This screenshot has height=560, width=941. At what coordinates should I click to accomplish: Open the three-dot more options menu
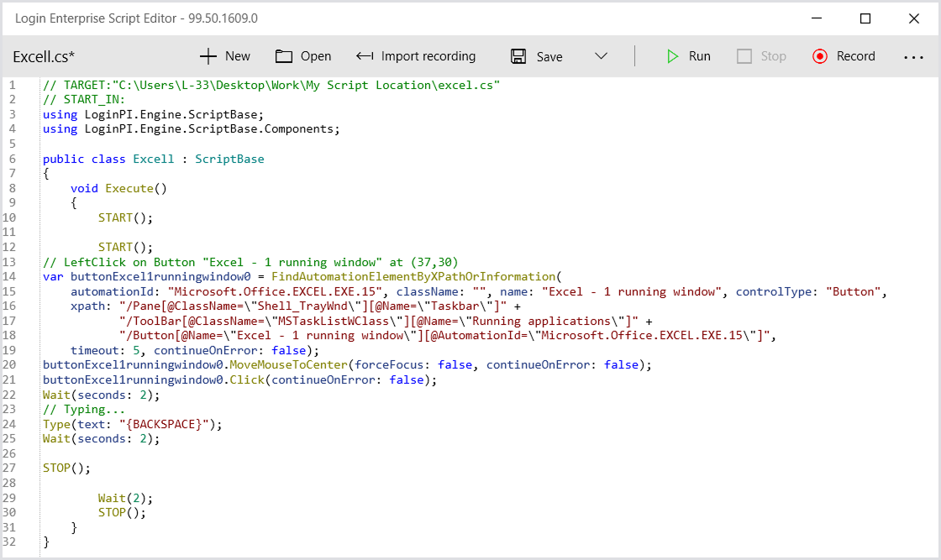tap(913, 57)
